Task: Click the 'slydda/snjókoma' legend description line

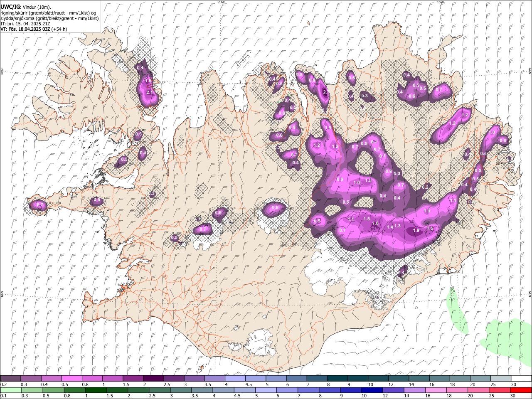Action: click(x=50, y=18)
